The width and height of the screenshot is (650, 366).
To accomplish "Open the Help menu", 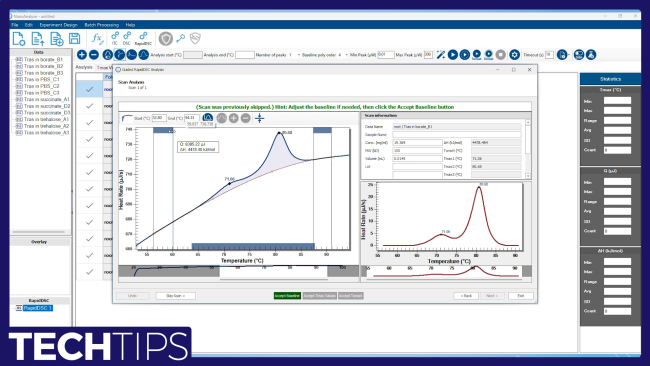I will pos(130,25).
